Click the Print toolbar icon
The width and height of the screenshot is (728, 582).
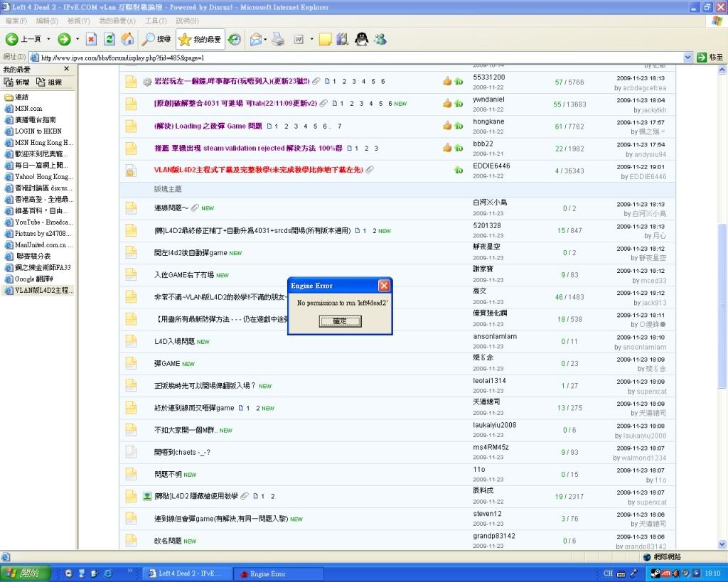tap(278, 39)
